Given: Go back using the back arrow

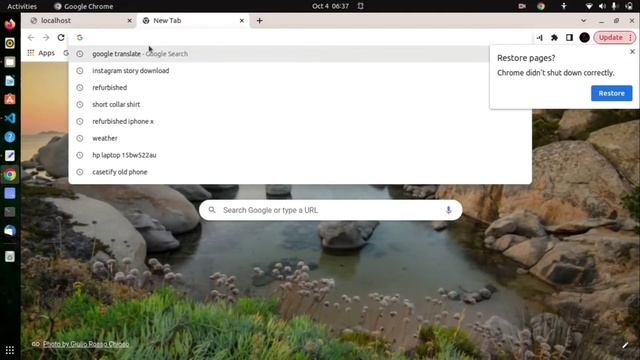Looking at the screenshot, I should 31,38.
